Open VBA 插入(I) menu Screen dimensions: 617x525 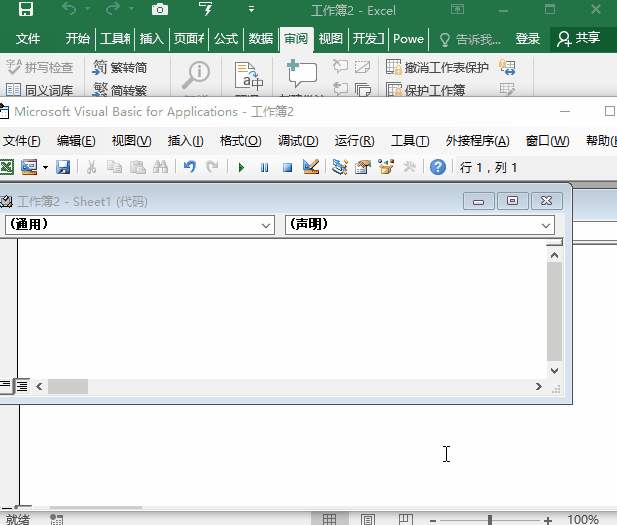coord(185,141)
